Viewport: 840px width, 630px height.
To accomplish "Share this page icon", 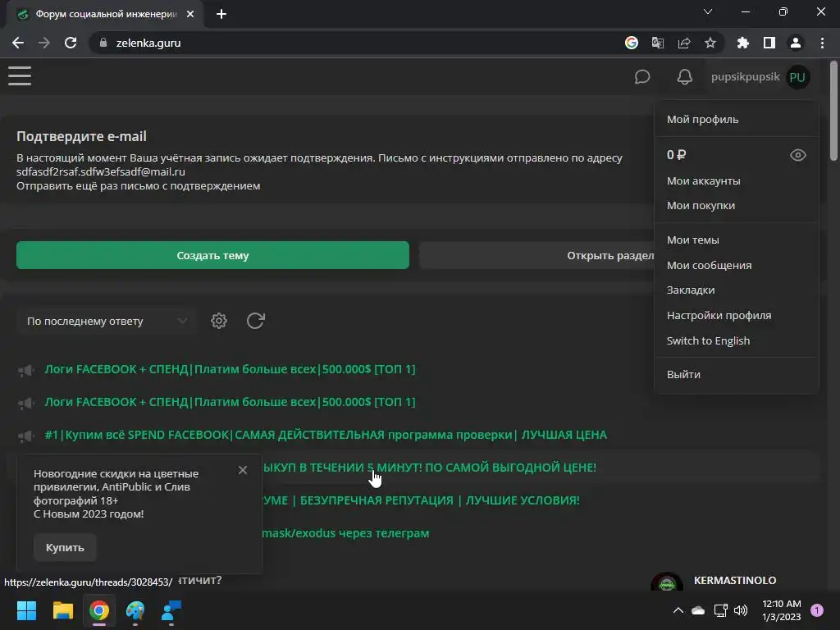I will 684,43.
